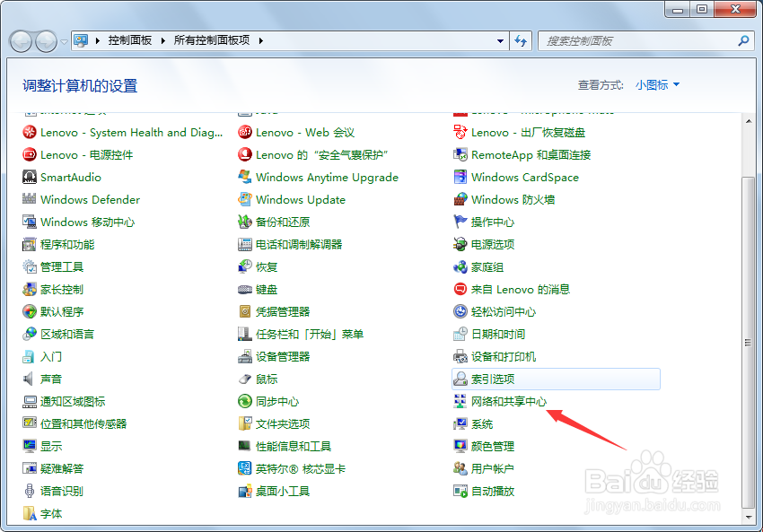Open 用户帐户 icon
763x532 pixels.
coord(460,468)
